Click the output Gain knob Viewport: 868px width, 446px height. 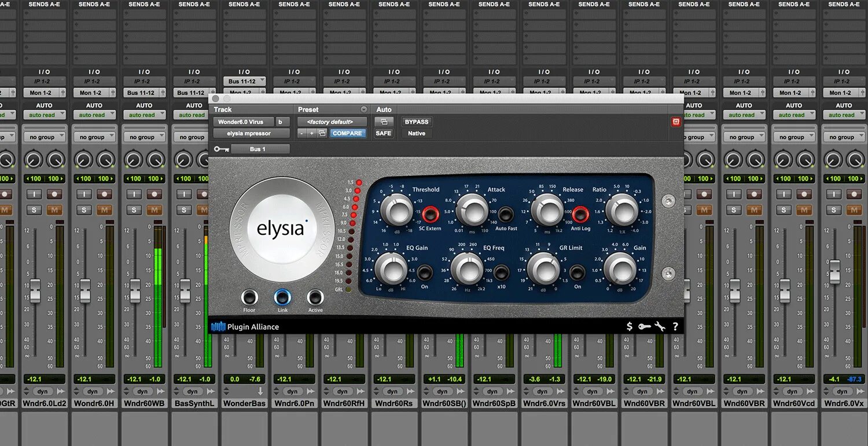point(620,268)
